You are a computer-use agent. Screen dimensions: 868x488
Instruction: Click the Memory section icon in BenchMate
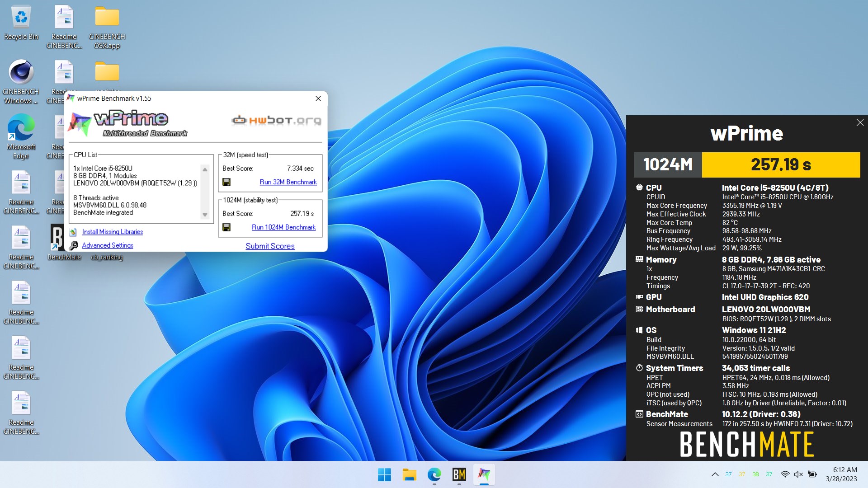[x=639, y=259]
